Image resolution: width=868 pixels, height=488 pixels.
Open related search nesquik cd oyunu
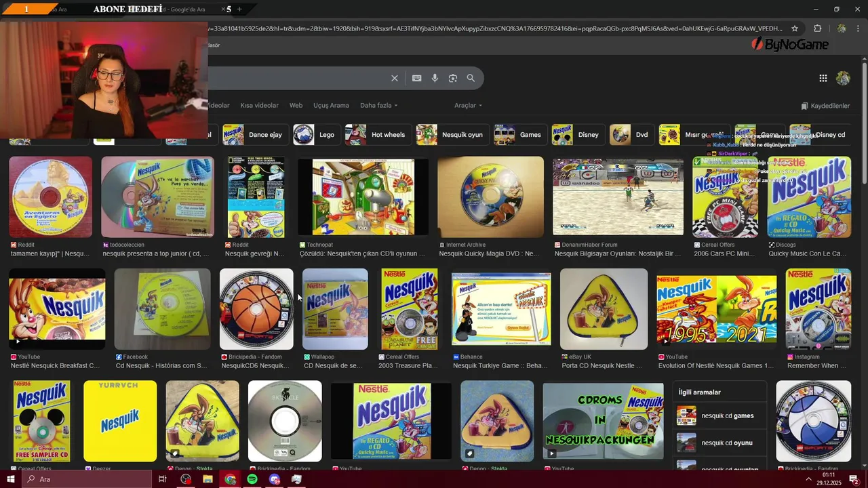point(720,443)
